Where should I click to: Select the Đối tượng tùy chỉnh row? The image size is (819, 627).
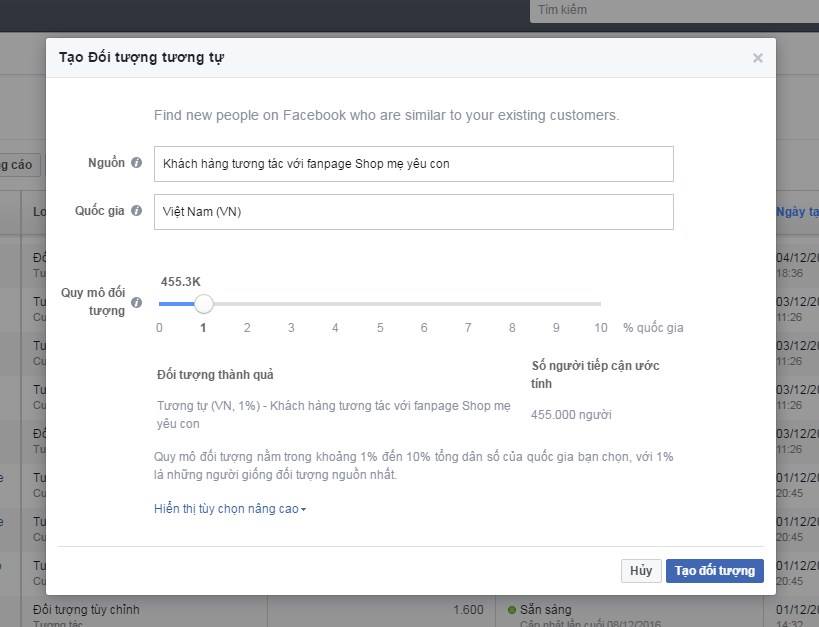click(90, 608)
